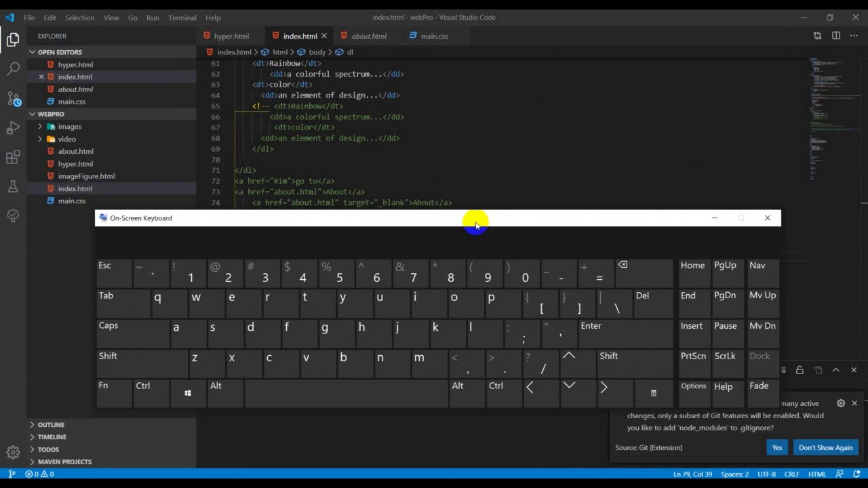Expand the Maven Projects section
The height and width of the screenshot is (488, 868).
click(x=112, y=462)
